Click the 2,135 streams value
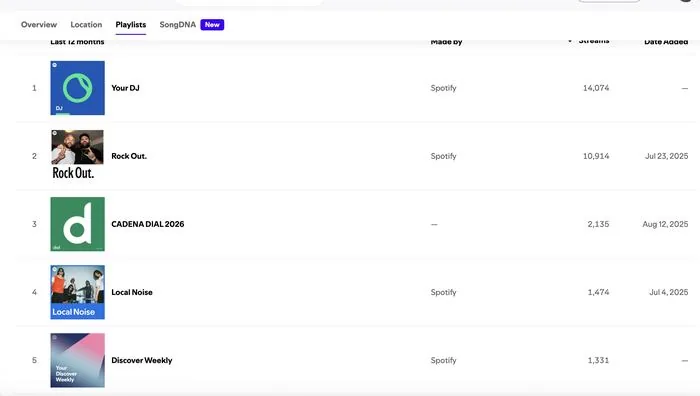This screenshot has height=396, width=700. [598, 224]
